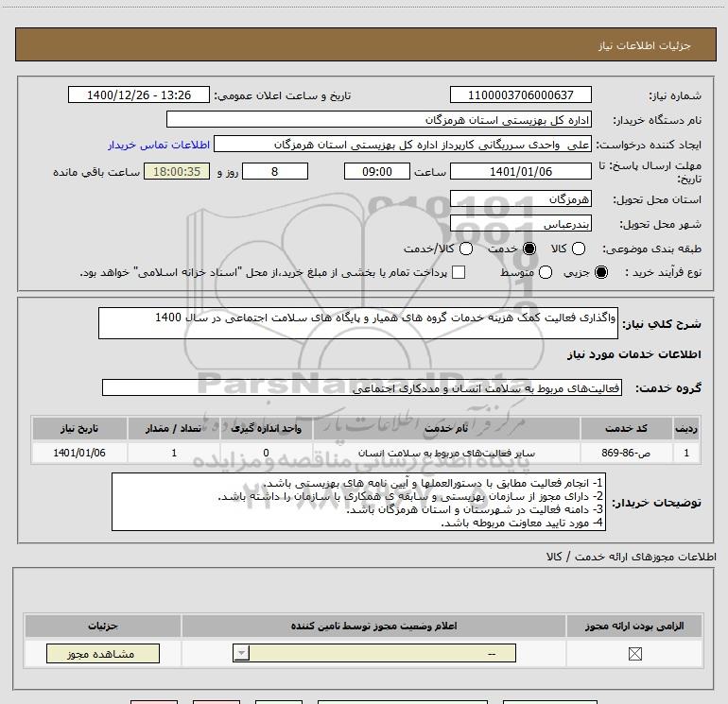Screen dimensions: 728x704
Task: Click the general need description text box
Action: point(358,323)
